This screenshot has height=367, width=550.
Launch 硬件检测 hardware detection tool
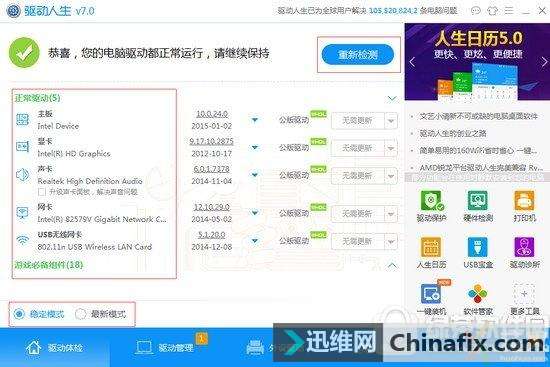tap(478, 206)
